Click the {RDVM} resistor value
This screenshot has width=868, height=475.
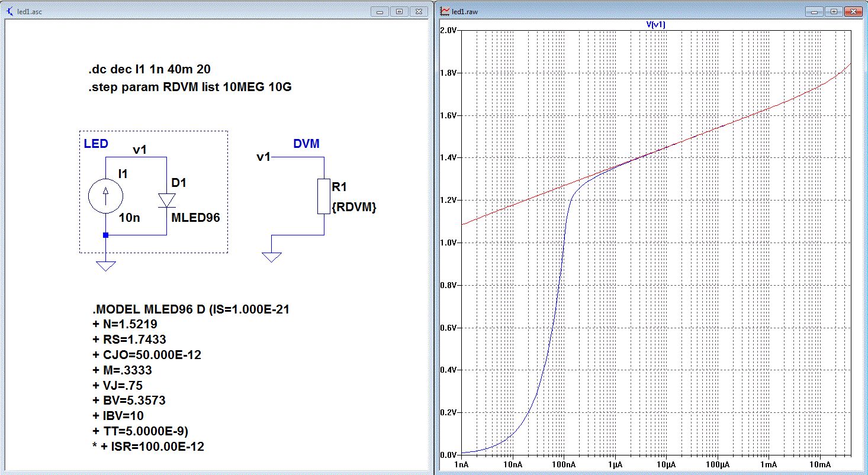coord(354,207)
